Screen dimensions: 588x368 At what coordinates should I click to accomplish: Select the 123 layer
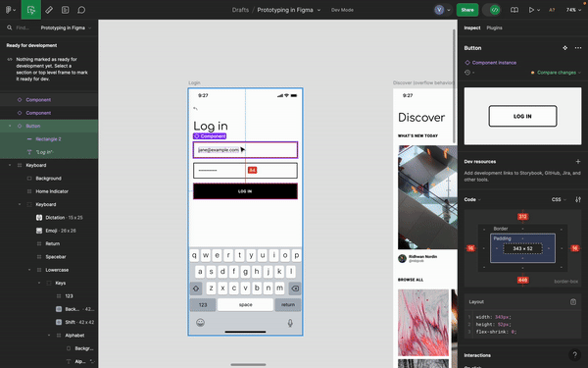pos(49,296)
